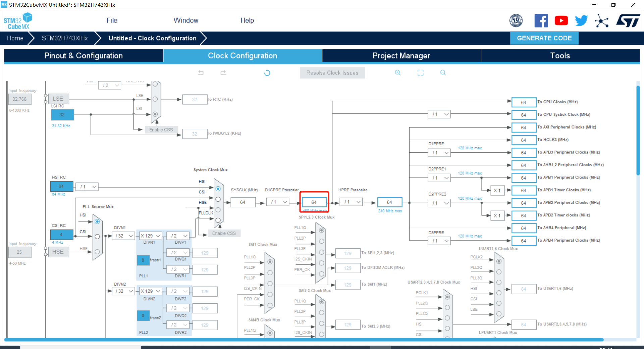The image size is (644, 349).
Task: Open the D1CPRE Prescaler dropdown
Action: pyautogui.click(x=278, y=202)
